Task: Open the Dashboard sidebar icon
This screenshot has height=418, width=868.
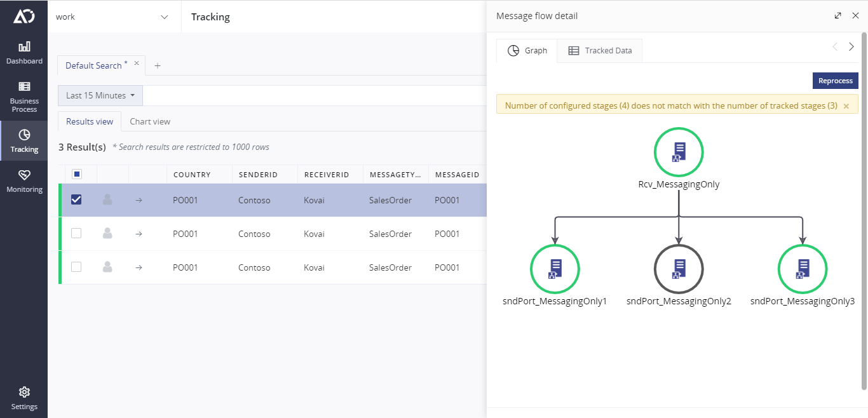Action: (24, 53)
